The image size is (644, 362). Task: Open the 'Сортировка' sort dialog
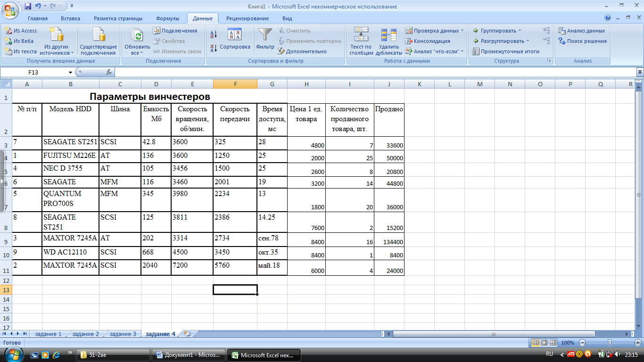[x=235, y=40]
